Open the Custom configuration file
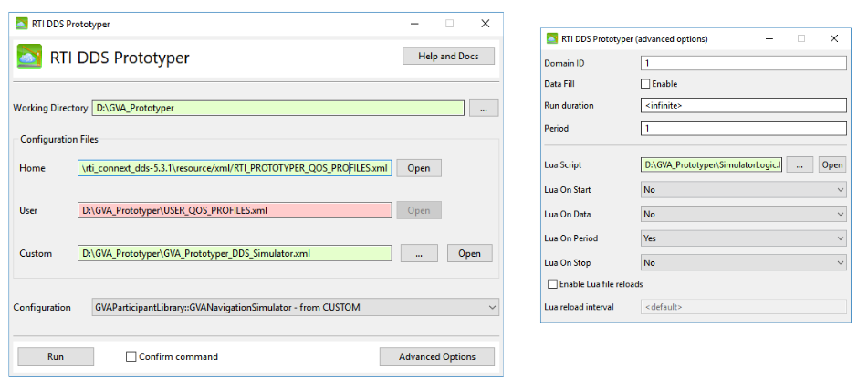 pyautogui.click(x=469, y=253)
